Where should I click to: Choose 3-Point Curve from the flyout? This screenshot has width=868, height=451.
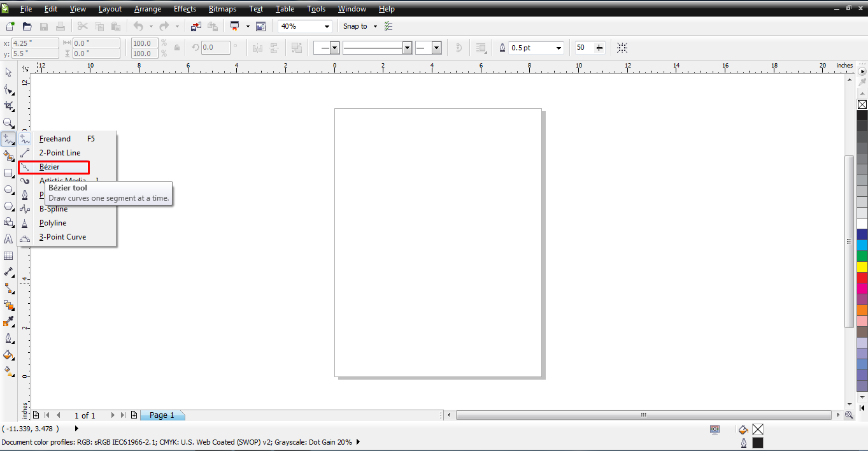click(68, 237)
